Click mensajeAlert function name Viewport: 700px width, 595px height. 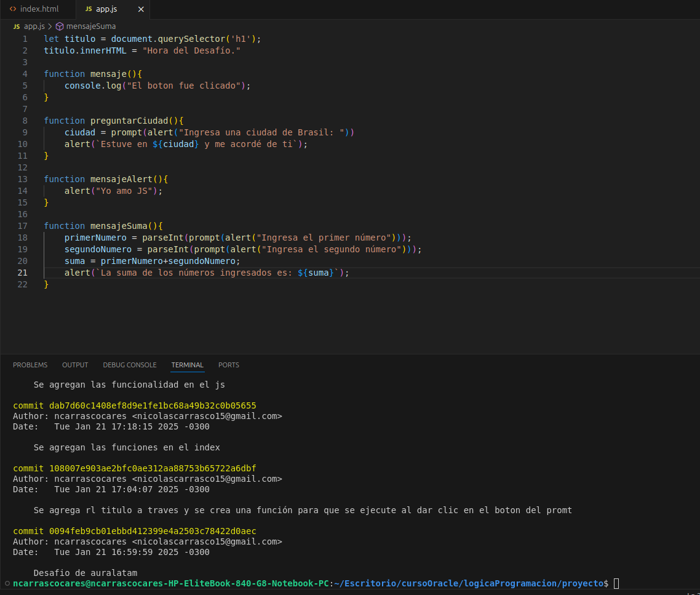click(x=121, y=179)
